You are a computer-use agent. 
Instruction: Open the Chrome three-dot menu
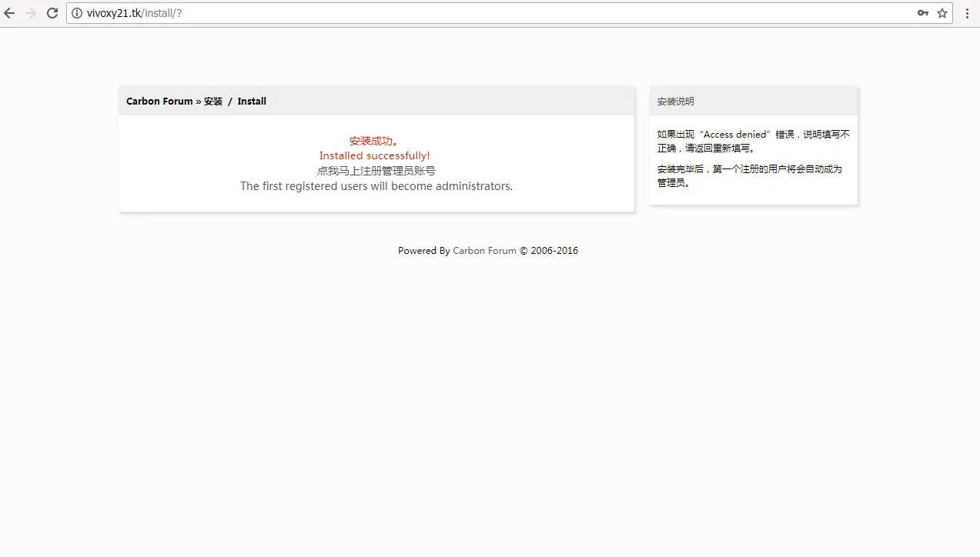click(967, 13)
